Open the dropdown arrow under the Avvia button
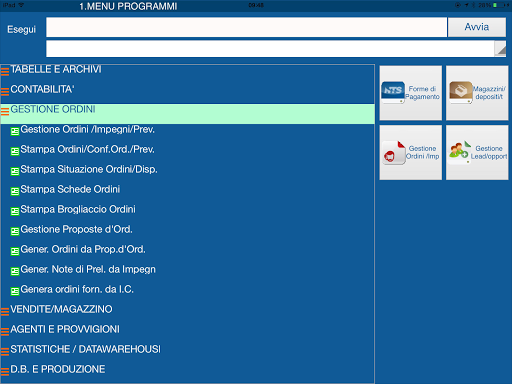 pyautogui.click(x=500, y=49)
